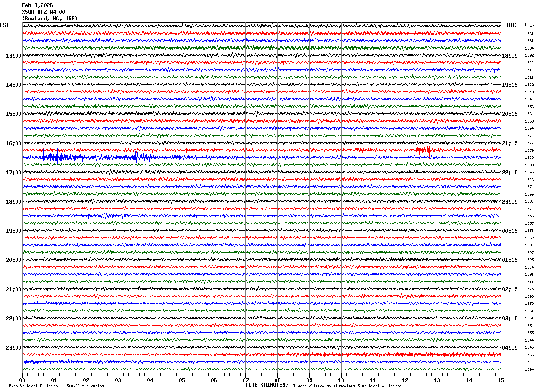Click the DC offset value "1610"
The width and height of the screenshot is (536, 392).
[x=529, y=70]
